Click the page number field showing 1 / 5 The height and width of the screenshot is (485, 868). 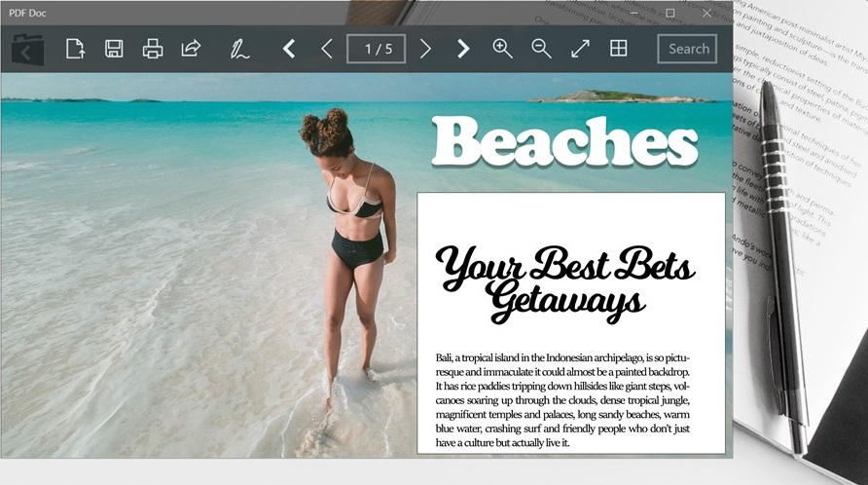pyautogui.click(x=376, y=49)
